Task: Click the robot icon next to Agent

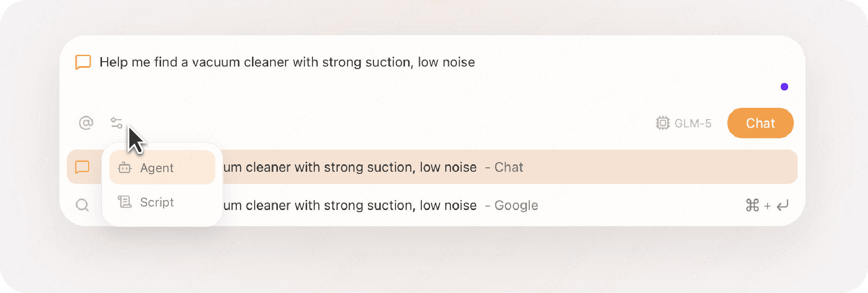Action: click(x=125, y=168)
